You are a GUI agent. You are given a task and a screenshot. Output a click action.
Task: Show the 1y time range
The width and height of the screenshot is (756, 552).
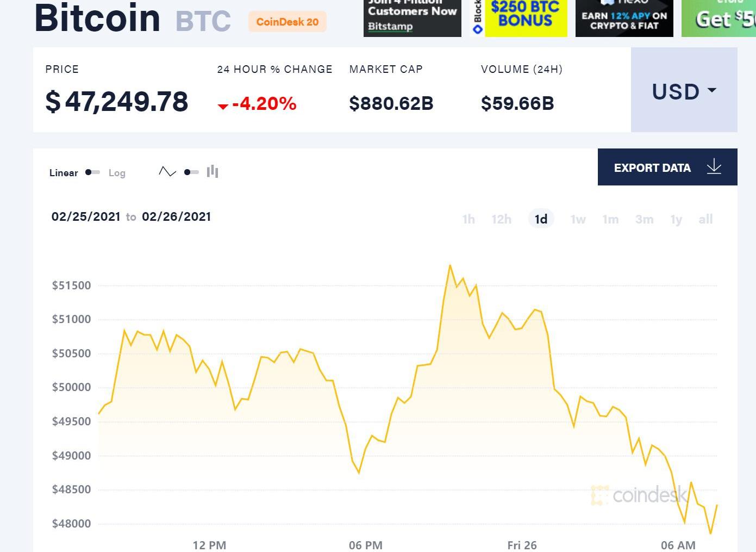(676, 219)
